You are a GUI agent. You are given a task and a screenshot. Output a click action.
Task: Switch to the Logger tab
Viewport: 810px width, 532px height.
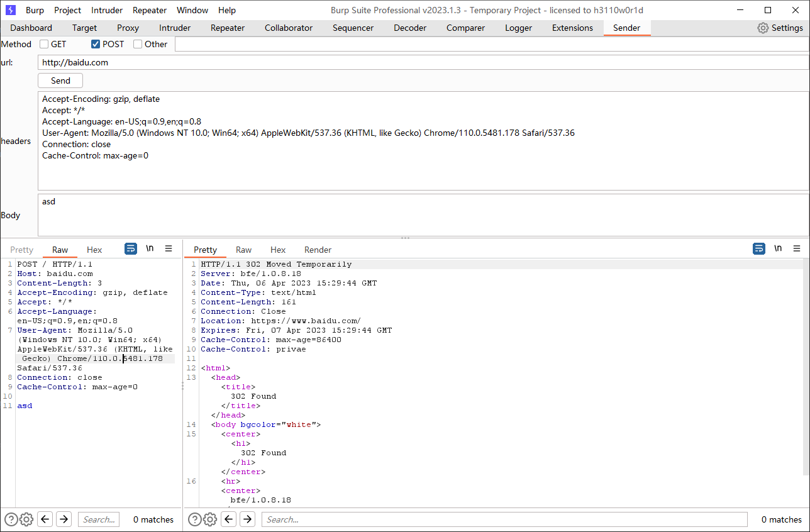(518, 28)
